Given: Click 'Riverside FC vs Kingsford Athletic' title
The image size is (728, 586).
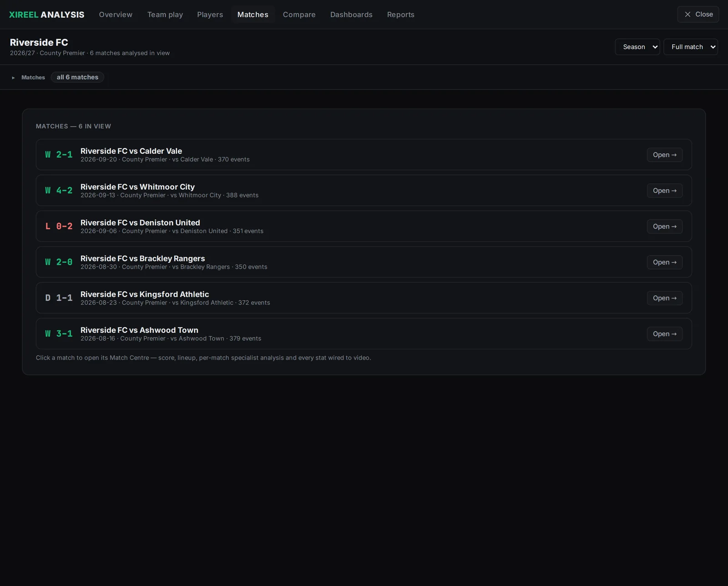Looking at the screenshot, I should [x=145, y=294].
